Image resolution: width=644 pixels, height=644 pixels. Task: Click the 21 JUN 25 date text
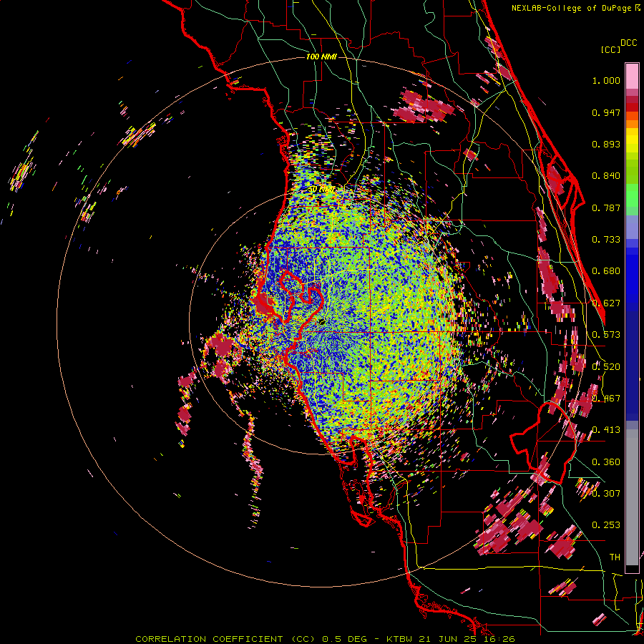447,639
